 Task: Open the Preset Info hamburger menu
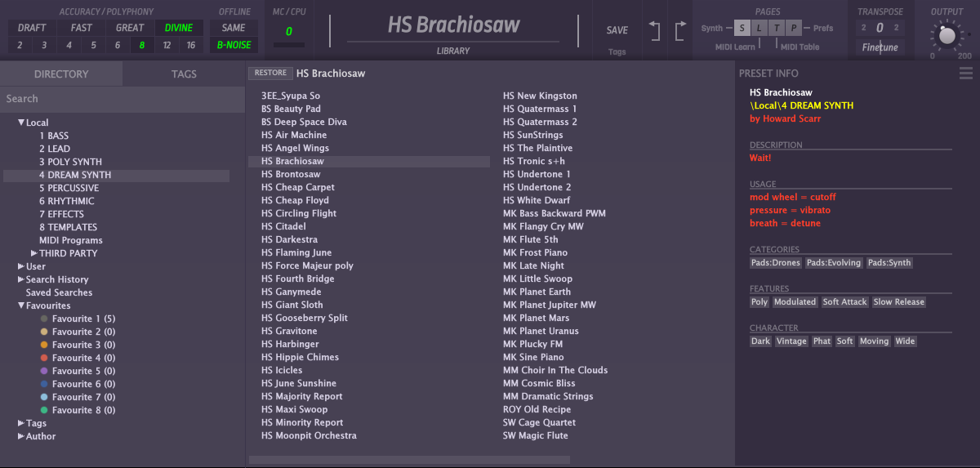[x=966, y=74]
